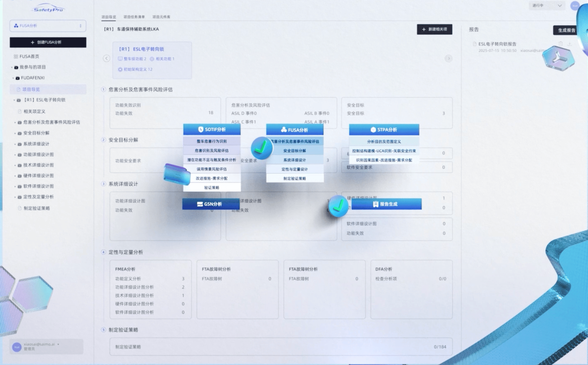The height and width of the screenshot is (365, 588).
Task: Click the 整车级功能 icon in ESL card
Action: tap(120, 59)
